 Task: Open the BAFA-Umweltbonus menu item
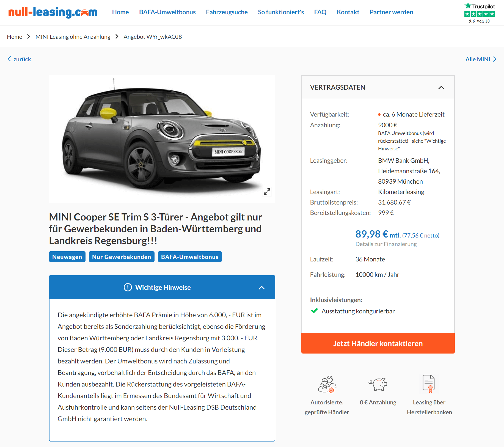click(x=167, y=12)
